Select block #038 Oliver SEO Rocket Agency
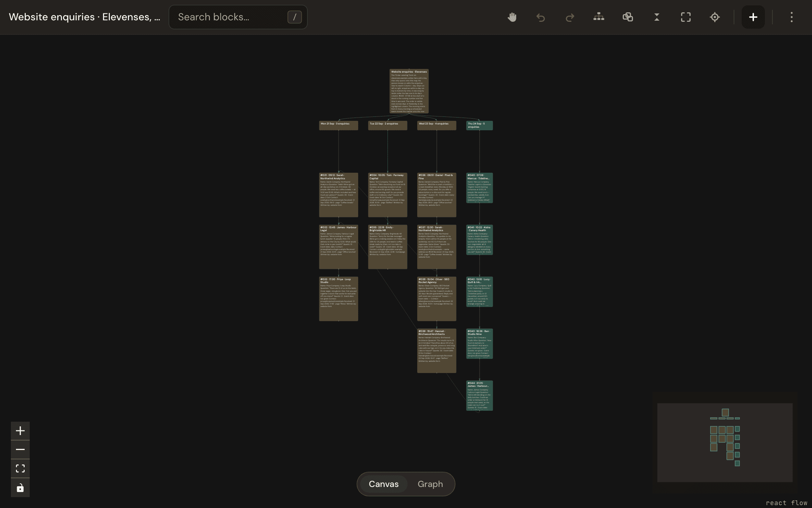The width and height of the screenshot is (812, 508). (x=436, y=299)
